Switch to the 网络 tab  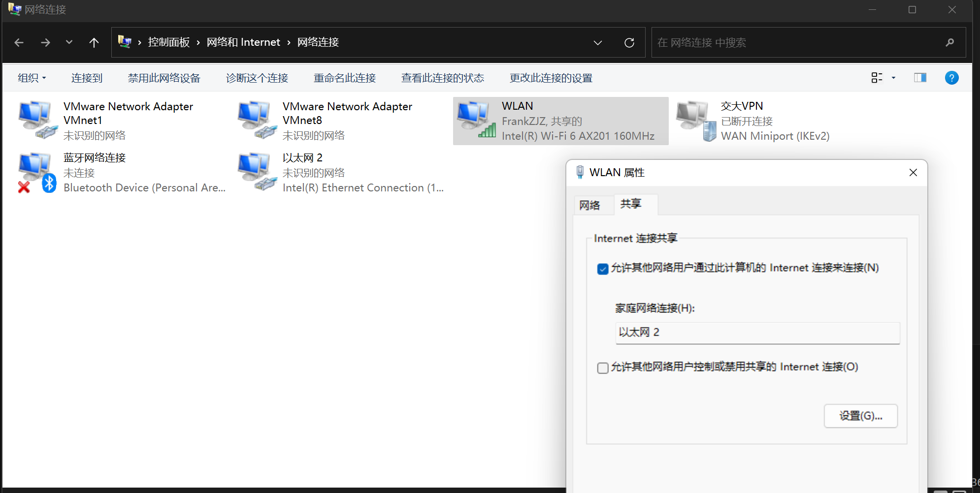(x=589, y=205)
